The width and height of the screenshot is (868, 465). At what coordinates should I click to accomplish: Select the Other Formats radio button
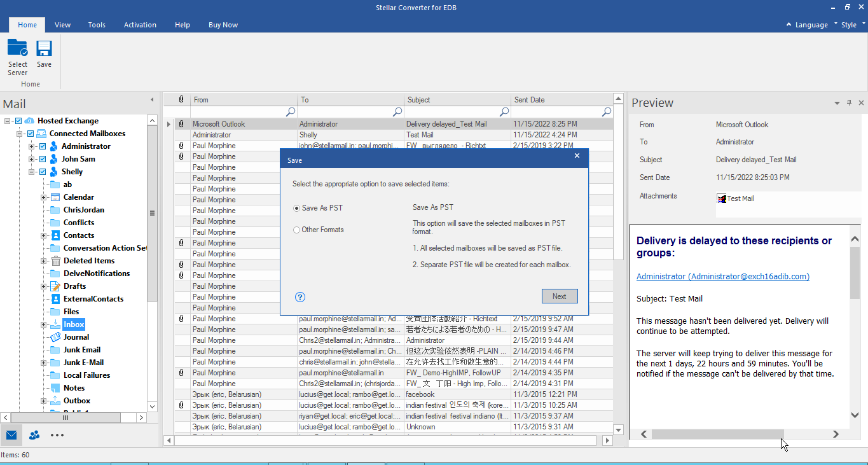coord(296,230)
